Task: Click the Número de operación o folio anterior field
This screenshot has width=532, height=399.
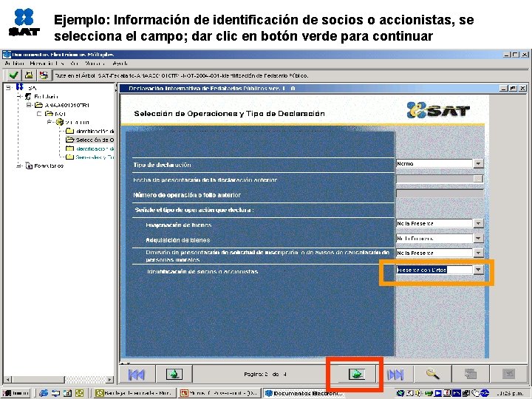Action: [440, 194]
